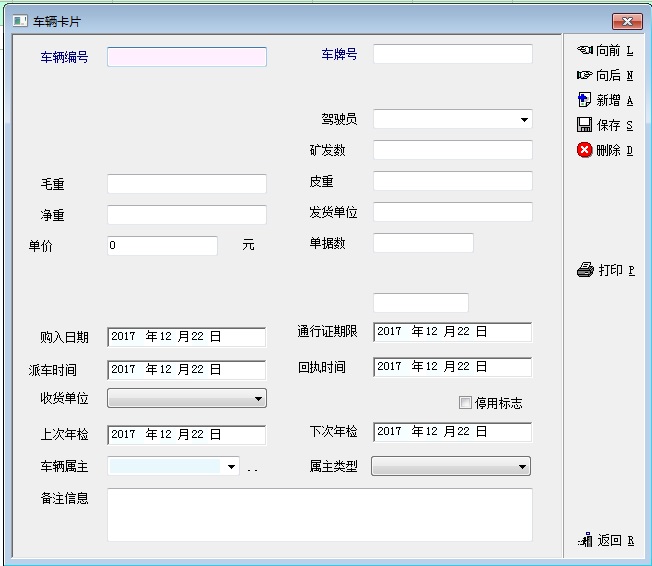The image size is (652, 566).
Task: Click the 车辆编号 input field
Action: 187,57
